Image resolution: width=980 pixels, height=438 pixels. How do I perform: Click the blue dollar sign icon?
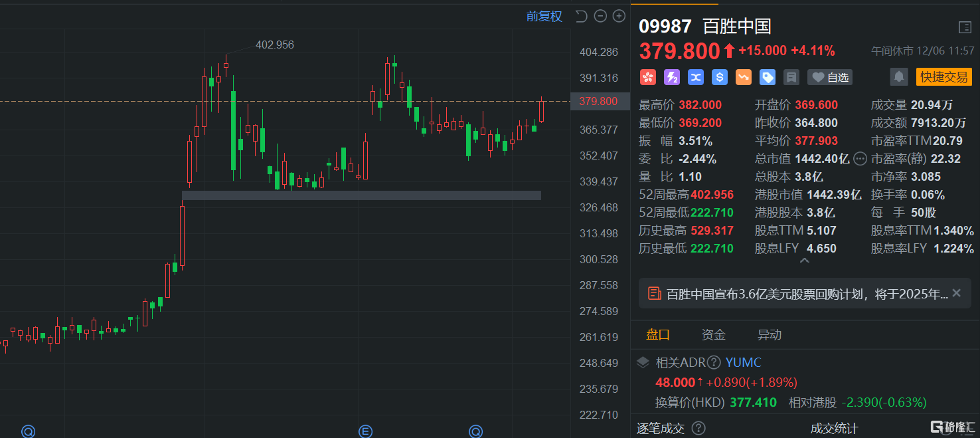[719, 77]
